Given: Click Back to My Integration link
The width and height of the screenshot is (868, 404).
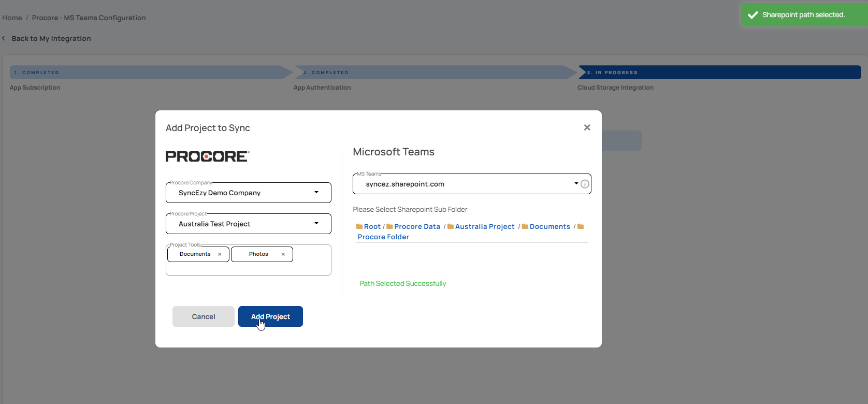Looking at the screenshot, I should tap(51, 38).
